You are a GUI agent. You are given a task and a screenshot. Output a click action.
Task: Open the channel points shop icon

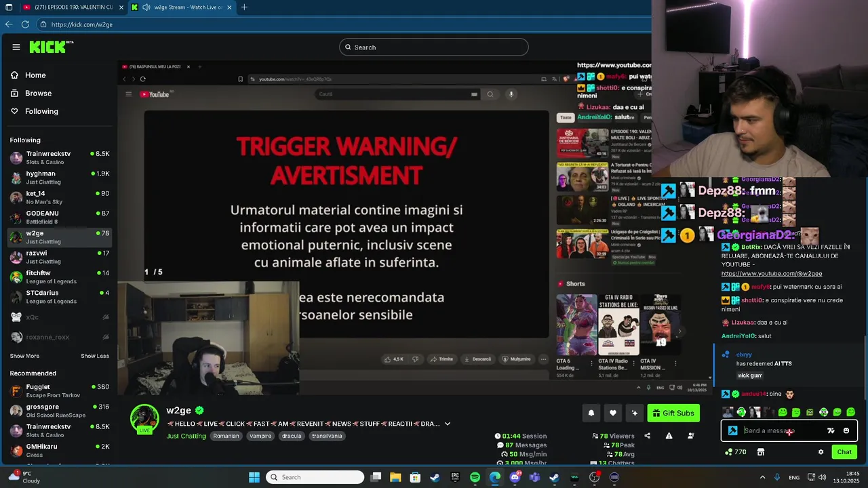coord(761,452)
